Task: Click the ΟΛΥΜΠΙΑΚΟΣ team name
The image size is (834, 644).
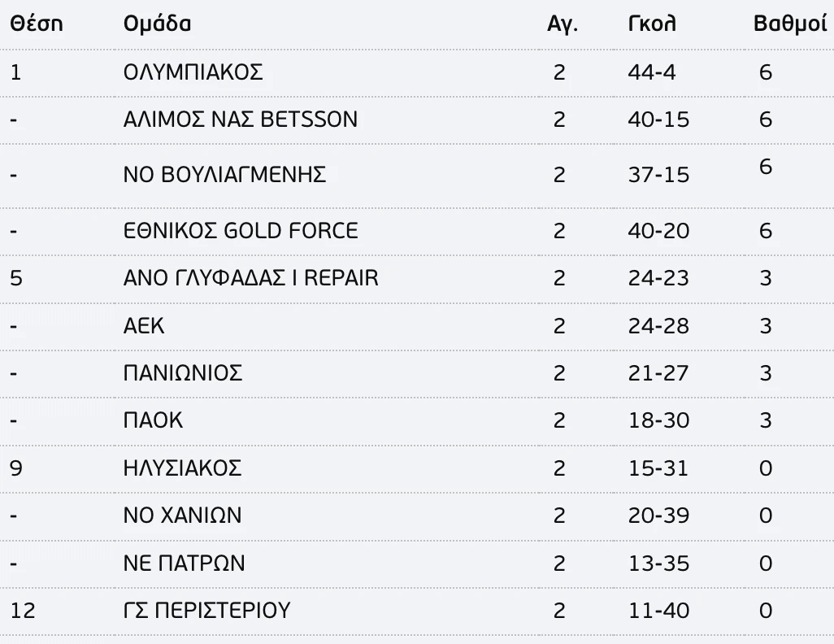Action: tap(193, 72)
